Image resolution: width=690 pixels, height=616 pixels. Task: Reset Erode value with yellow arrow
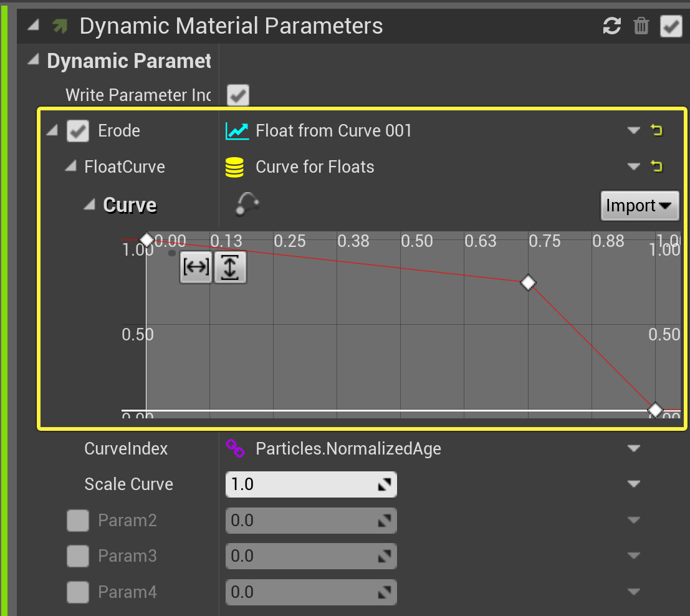point(656,130)
